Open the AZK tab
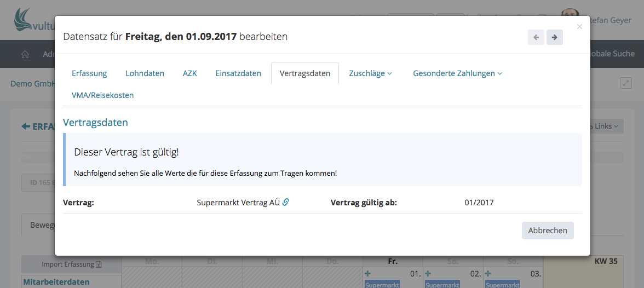644x288 pixels. [189, 73]
